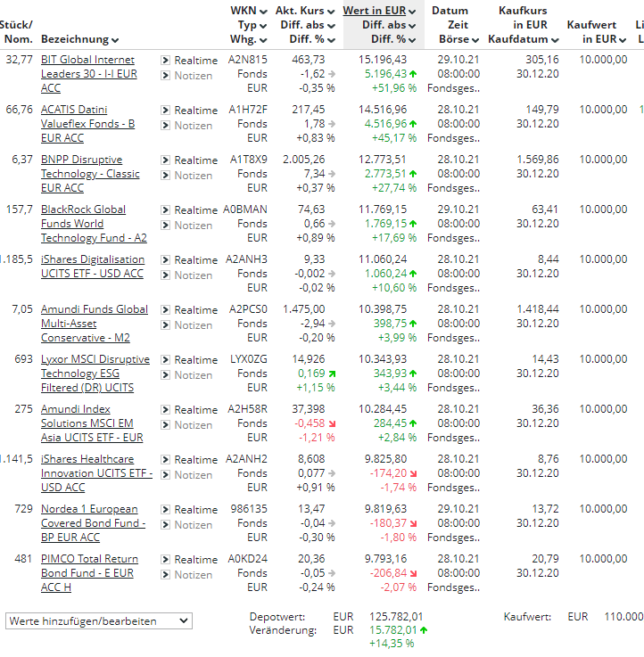Click WKN value LYX0ZG
Screen dimensions: 644x657
[x=249, y=359]
